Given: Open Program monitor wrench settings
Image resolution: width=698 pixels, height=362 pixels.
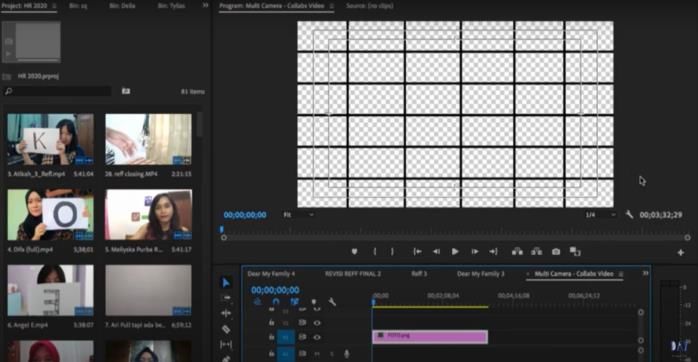Looking at the screenshot, I should pyautogui.click(x=629, y=215).
